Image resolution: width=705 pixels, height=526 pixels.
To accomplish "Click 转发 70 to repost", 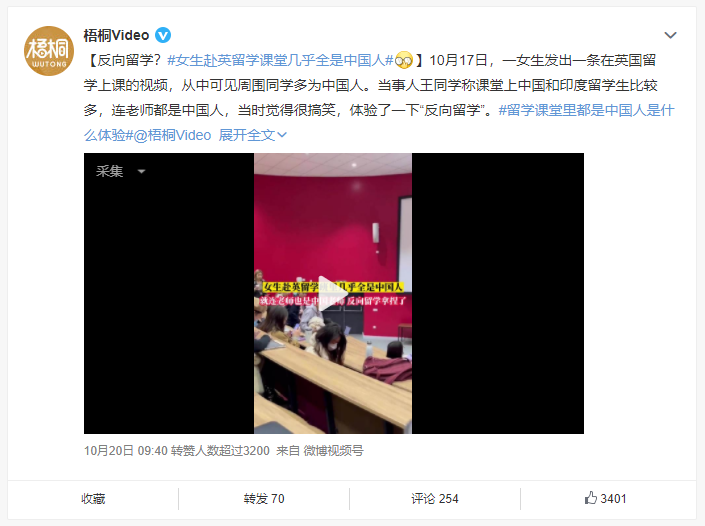I will tap(264, 499).
